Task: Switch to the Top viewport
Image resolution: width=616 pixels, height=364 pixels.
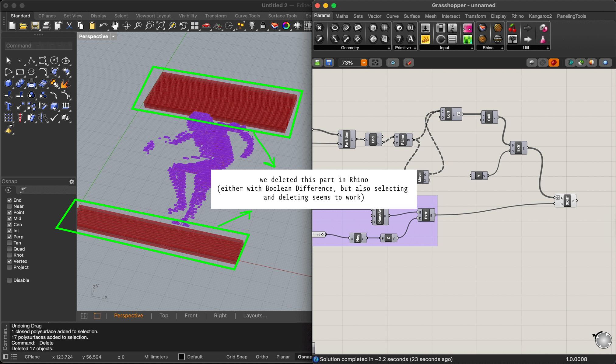Action: click(164, 316)
